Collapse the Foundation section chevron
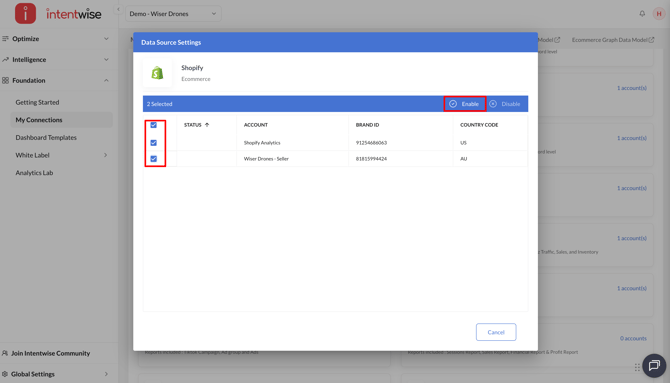This screenshot has width=670, height=383. point(106,80)
